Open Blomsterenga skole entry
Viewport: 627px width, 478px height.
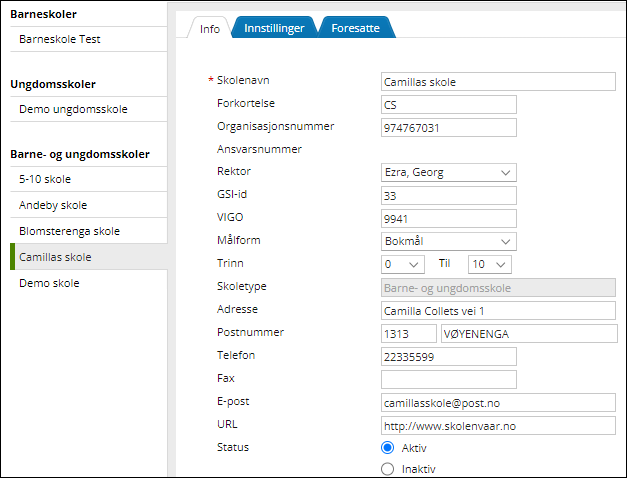(x=69, y=231)
